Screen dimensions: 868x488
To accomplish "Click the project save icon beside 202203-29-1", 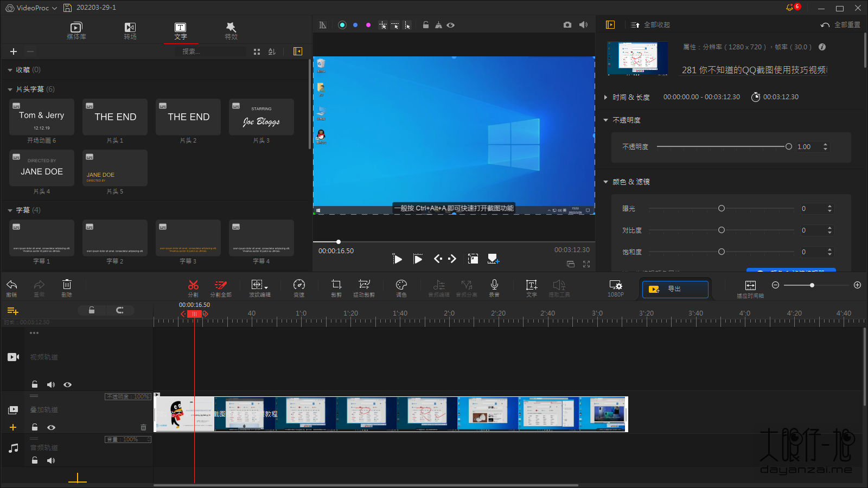I will tap(67, 8).
